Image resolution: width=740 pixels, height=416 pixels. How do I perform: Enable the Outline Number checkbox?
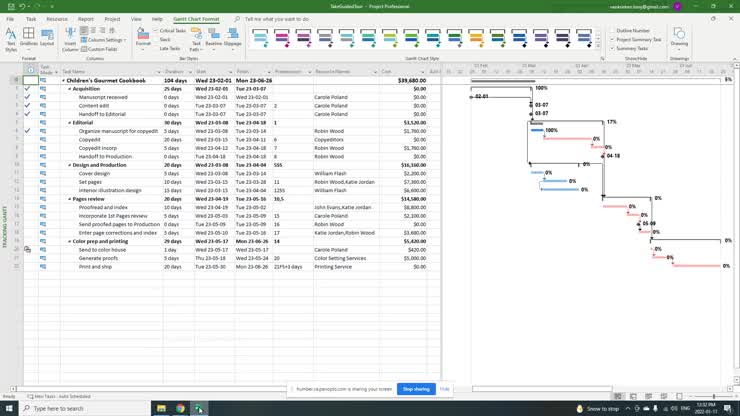[611, 31]
